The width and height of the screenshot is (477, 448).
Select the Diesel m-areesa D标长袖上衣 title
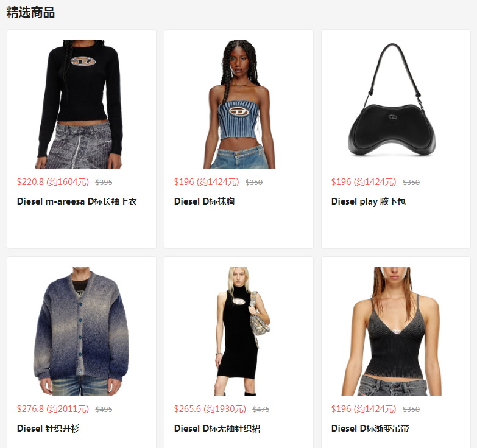click(77, 201)
